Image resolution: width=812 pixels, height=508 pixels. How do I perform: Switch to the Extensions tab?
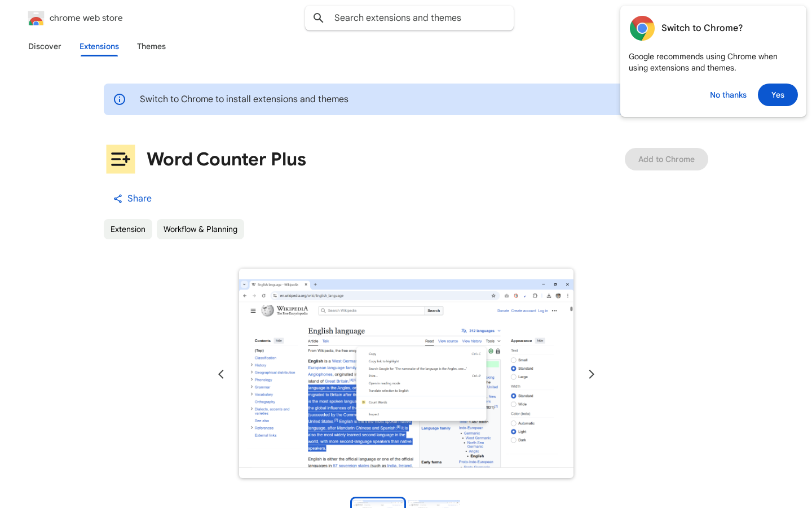[99, 46]
